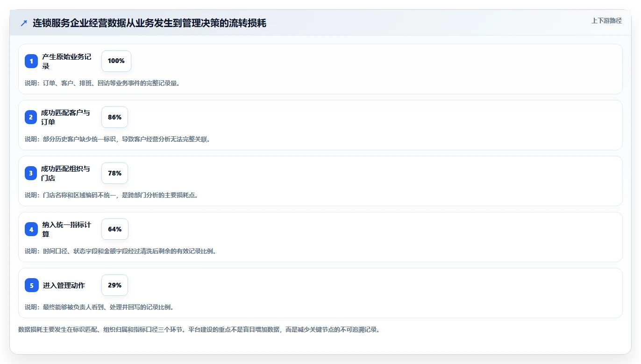This screenshot has height=364, width=641.
Task: Click the 100% value pill
Action: point(116,61)
